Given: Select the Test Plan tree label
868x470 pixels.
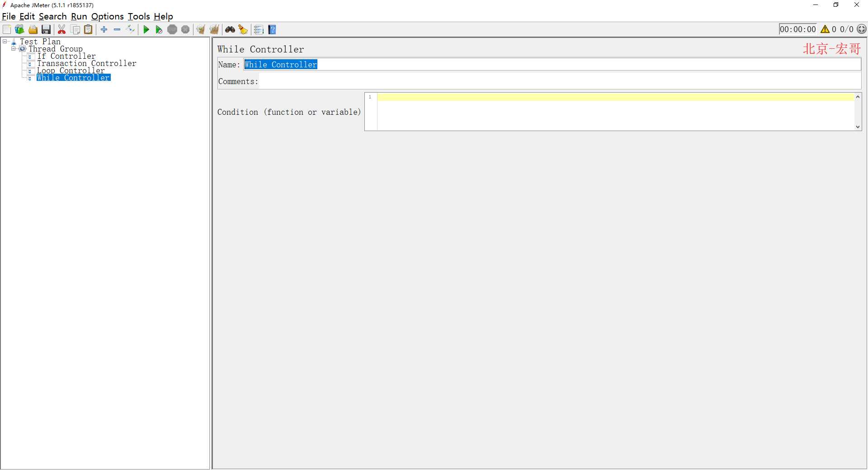Looking at the screenshot, I should pyautogui.click(x=40, y=42).
